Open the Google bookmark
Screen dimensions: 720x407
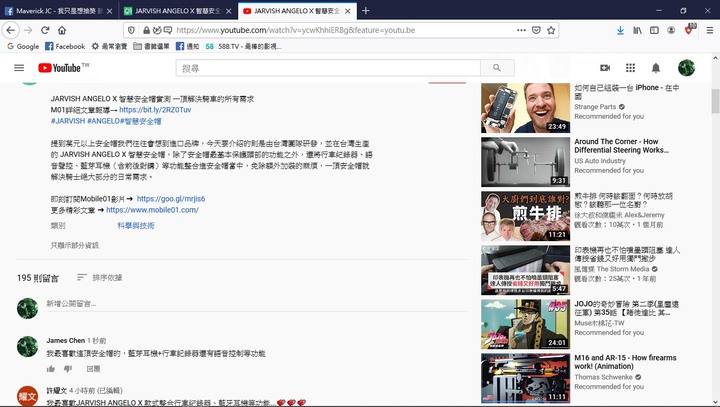(x=23, y=46)
